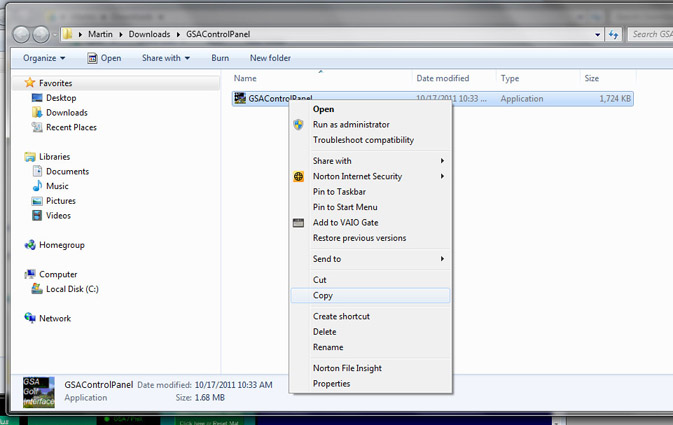Click the UAC shield icon in context menu
The width and height of the screenshot is (673, 425).
coord(298,124)
